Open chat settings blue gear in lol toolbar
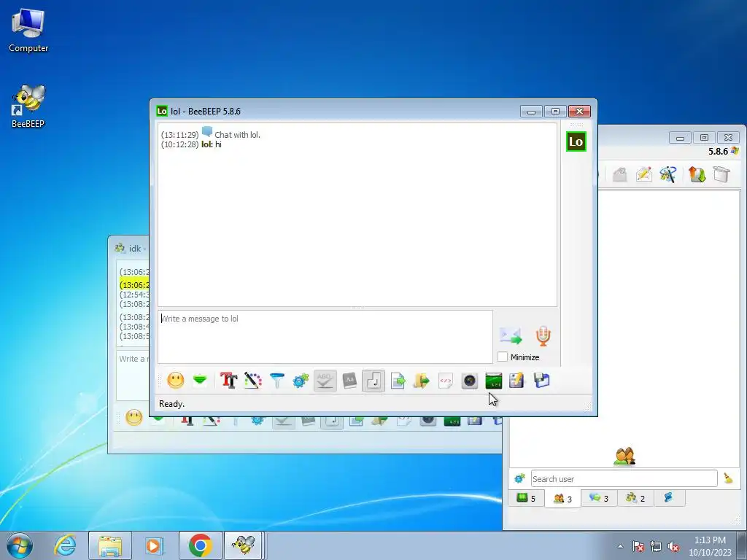 coord(301,381)
